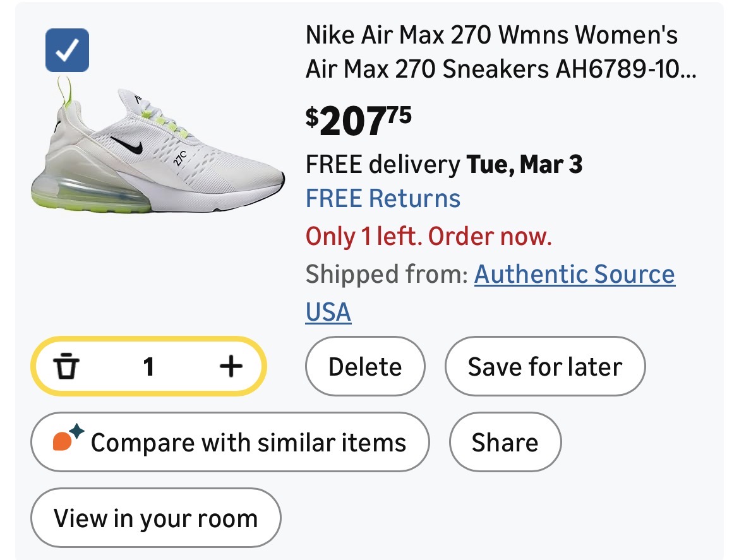The width and height of the screenshot is (739, 560).
Task: Tap the Share button
Action: [x=505, y=443]
